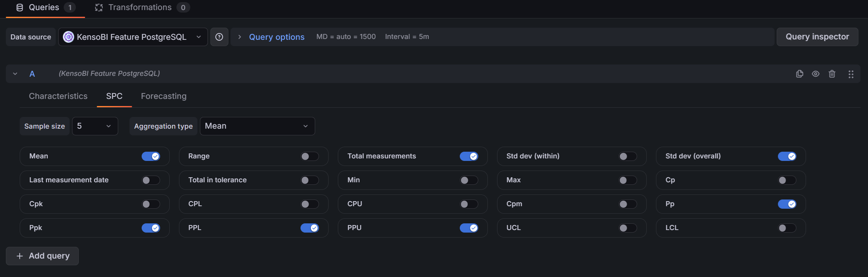Turn on the Cpk toggle
The height and width of the screenshot is (277, 868).
[x=151, y=204]
